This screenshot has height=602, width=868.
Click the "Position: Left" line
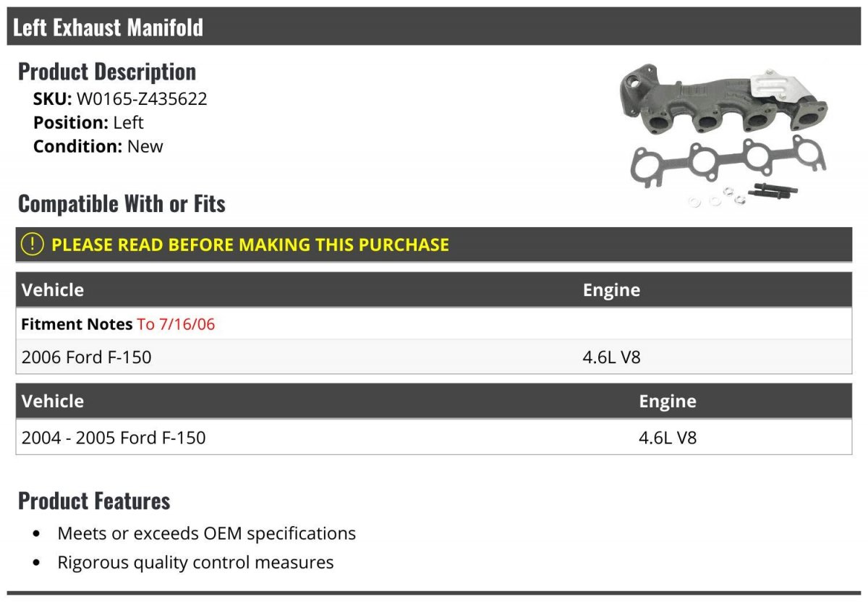click(x=88, y=122)
